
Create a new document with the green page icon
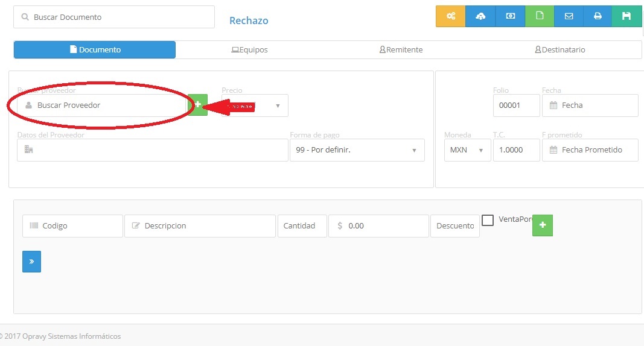540,16
